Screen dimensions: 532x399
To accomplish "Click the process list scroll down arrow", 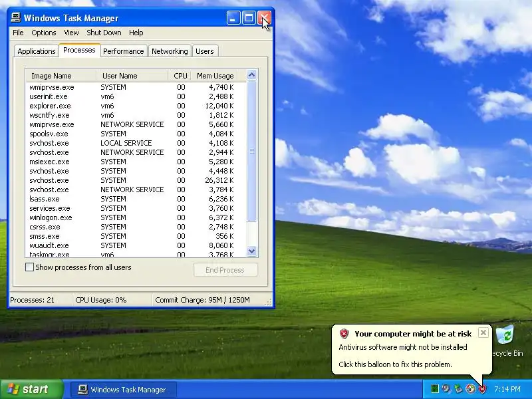I will pyautogui.click(x=252, y=251).
